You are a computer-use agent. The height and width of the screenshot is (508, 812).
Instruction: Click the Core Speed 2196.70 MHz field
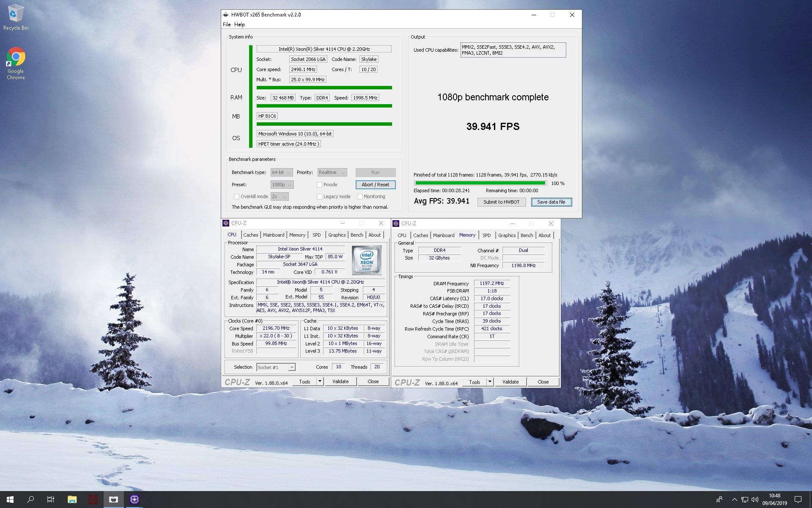[x=276, y=328]
